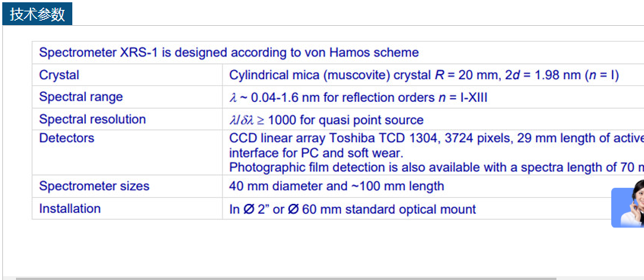644x280 pixels.
Task: Click the Detectors row label
Action: 66,138
